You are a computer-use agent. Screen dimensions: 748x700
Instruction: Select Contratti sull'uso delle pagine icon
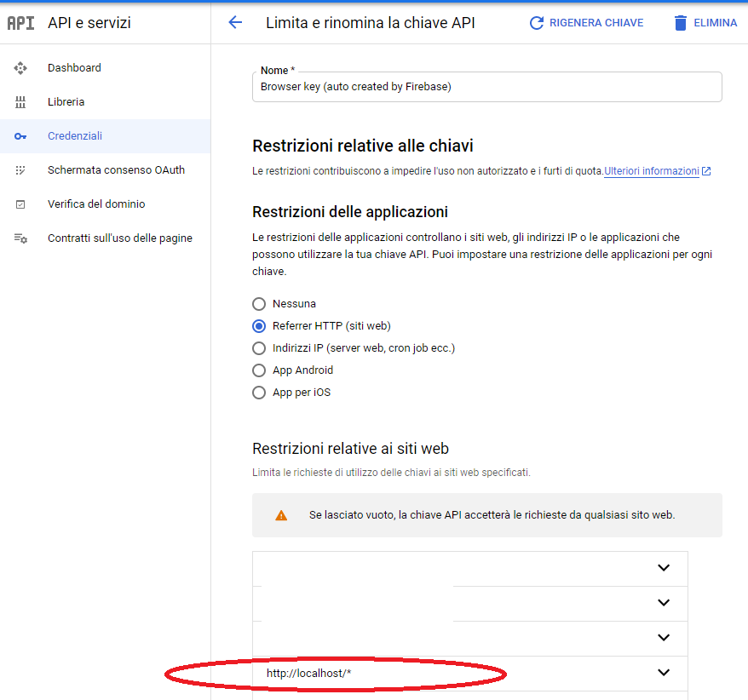click(x=20, y=238)
